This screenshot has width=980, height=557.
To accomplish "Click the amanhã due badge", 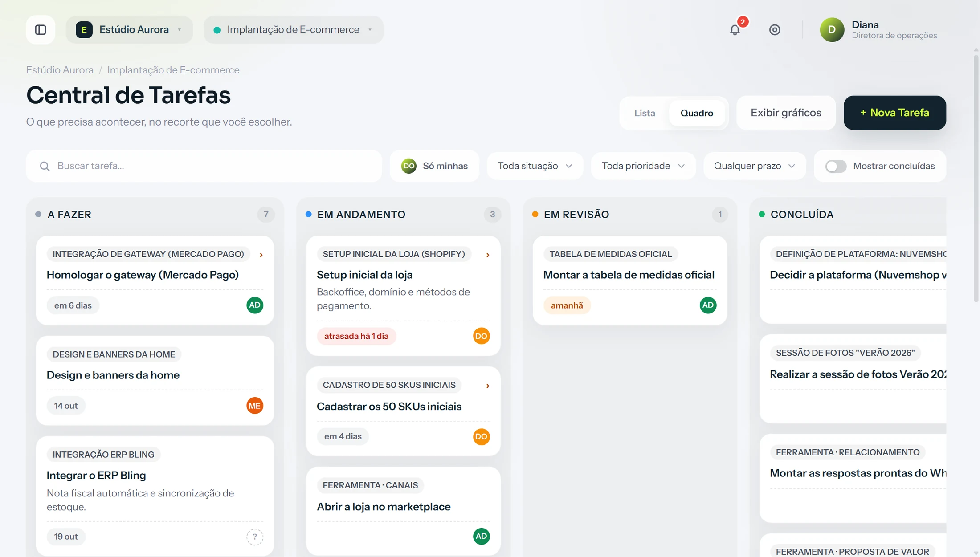I will 567,305.
